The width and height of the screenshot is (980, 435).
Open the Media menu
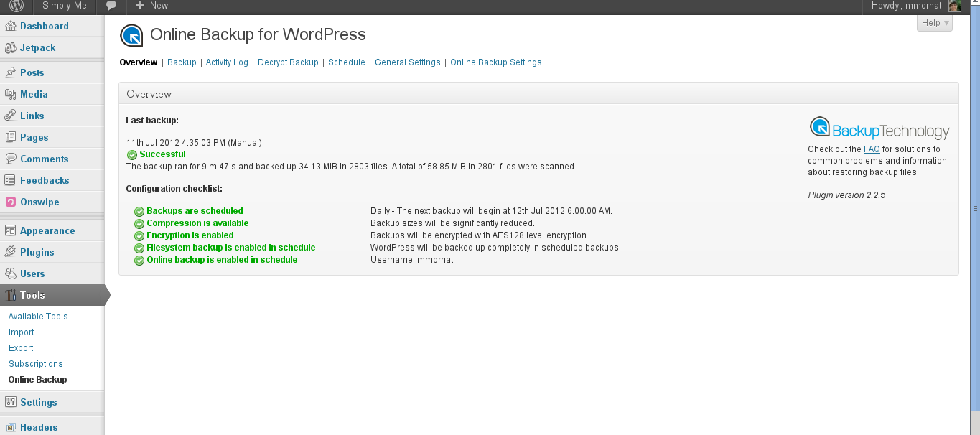[x=34, y=94]
